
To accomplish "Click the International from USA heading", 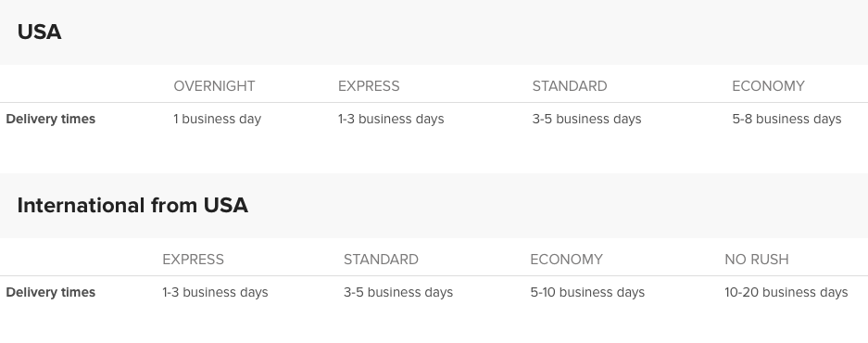I will click(132, 206).
